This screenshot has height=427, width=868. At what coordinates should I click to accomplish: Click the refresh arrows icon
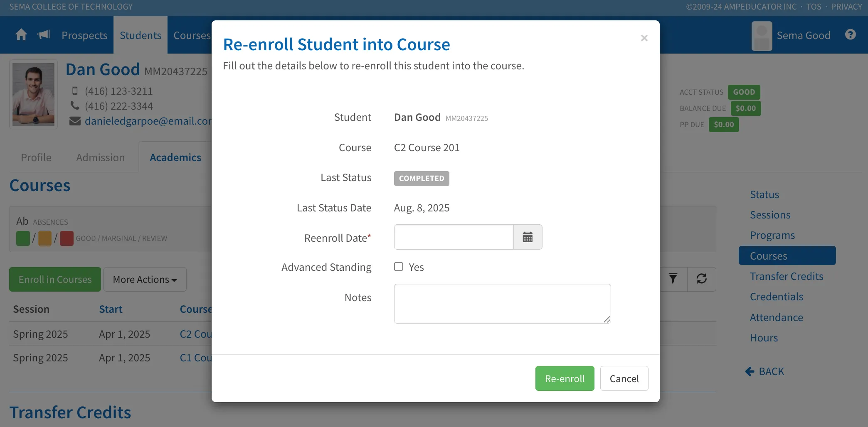702,279
